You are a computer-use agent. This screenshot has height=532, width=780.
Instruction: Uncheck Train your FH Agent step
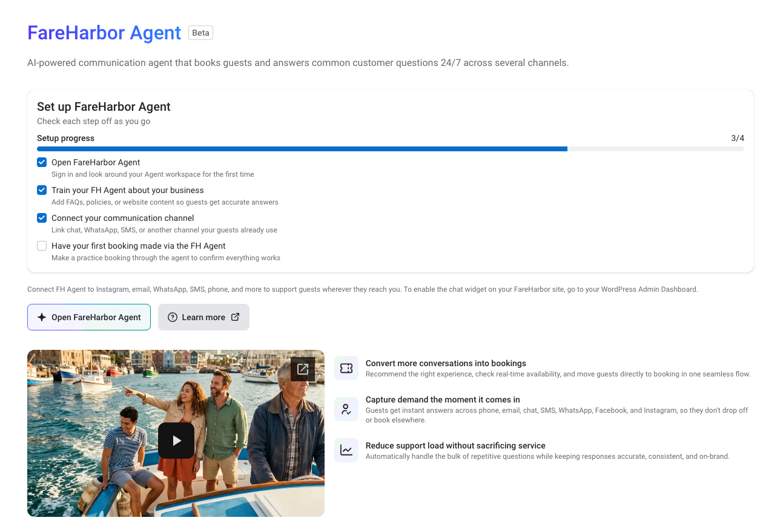pyautogui.click(x=42, y=190)
